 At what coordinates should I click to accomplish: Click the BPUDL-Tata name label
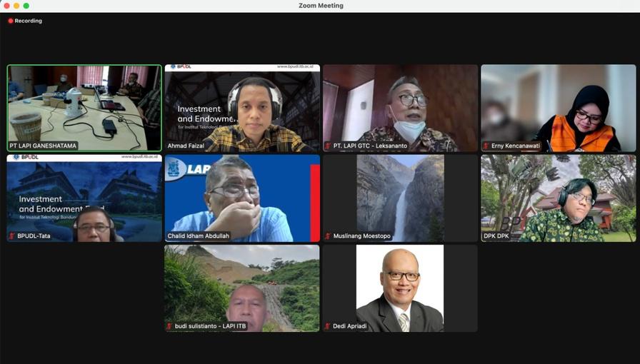point(34,236)
